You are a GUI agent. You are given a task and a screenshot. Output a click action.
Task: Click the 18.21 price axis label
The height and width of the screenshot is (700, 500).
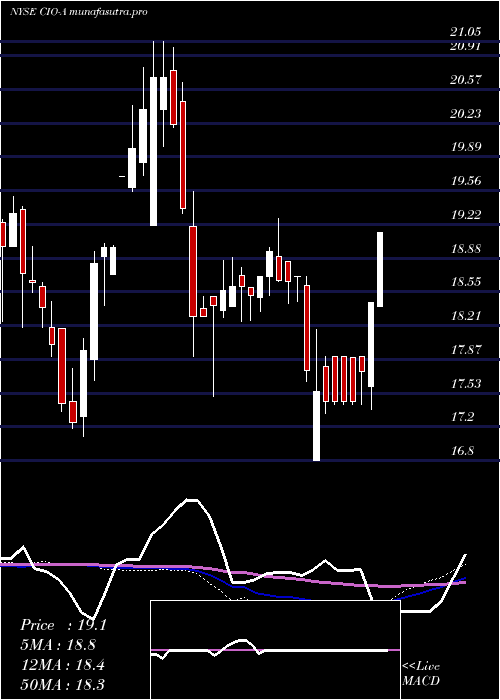tap(466, 316)
